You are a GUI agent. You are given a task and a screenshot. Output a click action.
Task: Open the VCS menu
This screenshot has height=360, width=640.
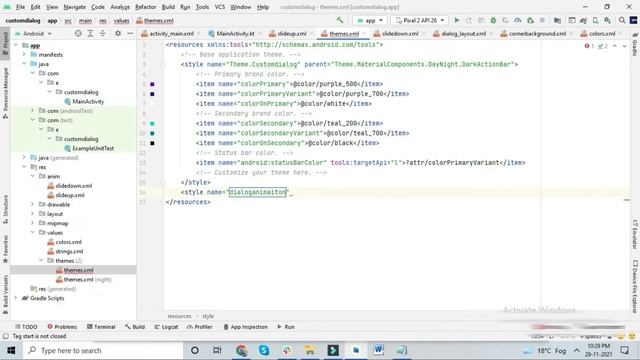pyautogui.click(x=220, y=7)
